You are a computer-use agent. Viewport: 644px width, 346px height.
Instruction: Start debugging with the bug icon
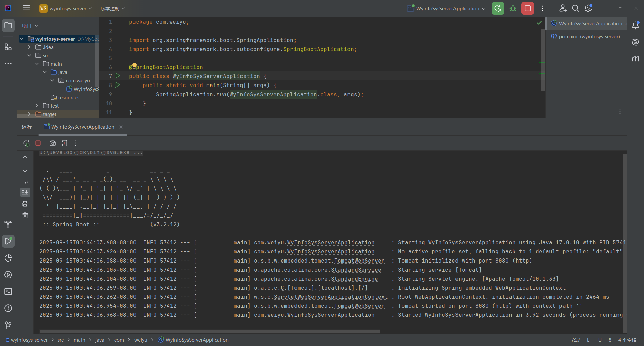513,8
